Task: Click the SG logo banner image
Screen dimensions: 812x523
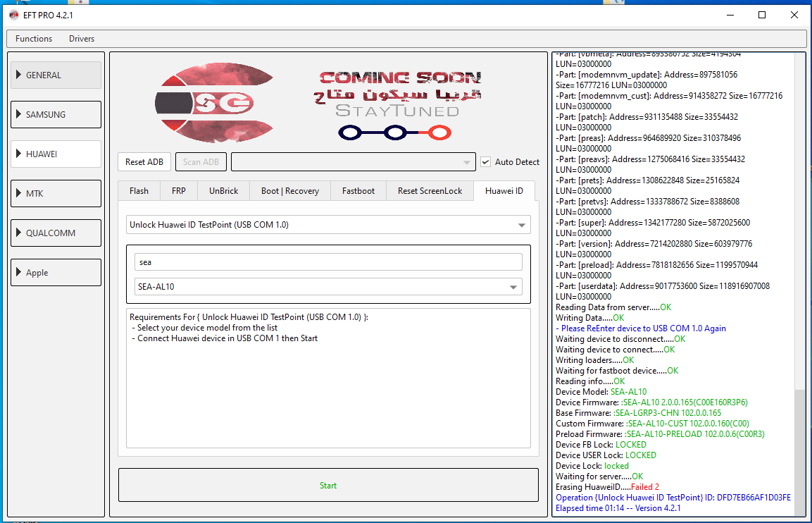Action: tap(214, 103)
